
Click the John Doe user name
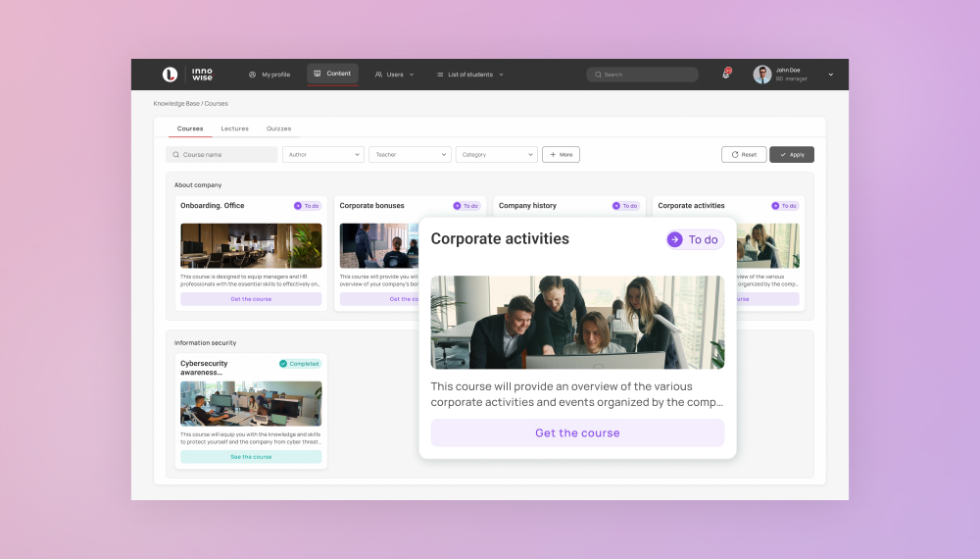[x=788, y=70]
